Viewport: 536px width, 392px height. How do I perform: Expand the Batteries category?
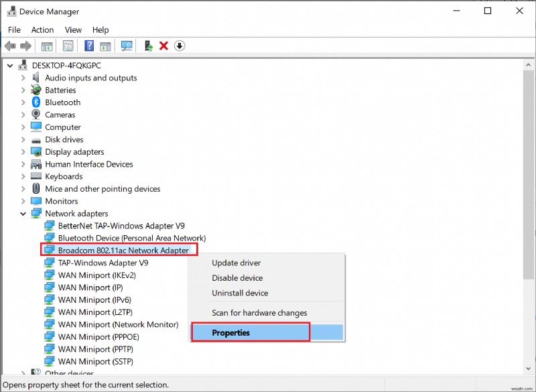[23, 90]
